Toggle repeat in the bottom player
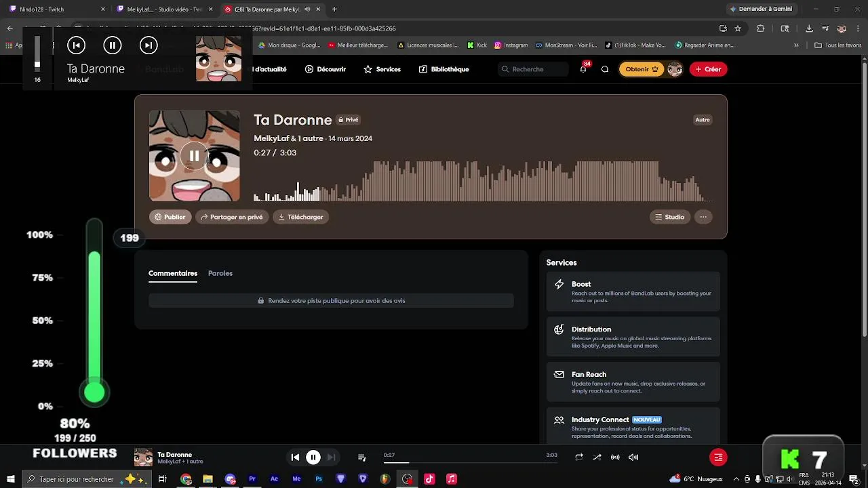The height and width of the screenshot is (488, 868). click(579, 457)
